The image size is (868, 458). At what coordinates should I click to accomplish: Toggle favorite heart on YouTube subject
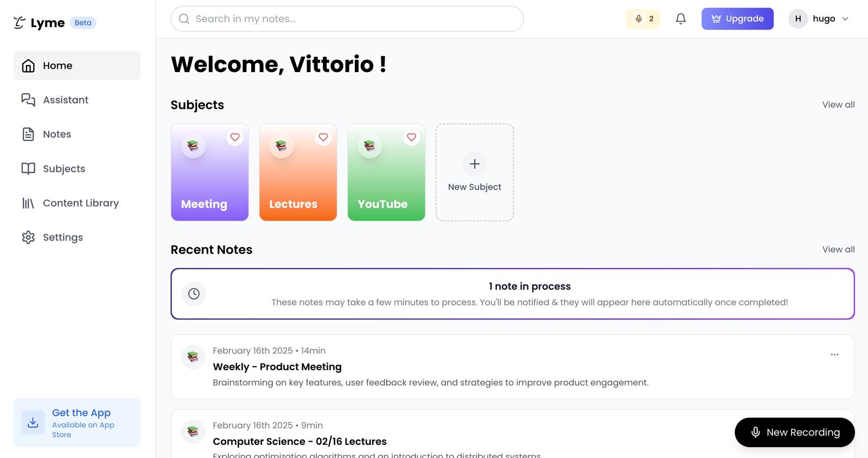click(412, 138)
